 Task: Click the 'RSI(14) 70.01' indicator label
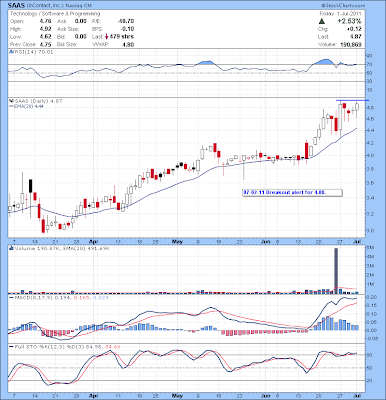33,52
